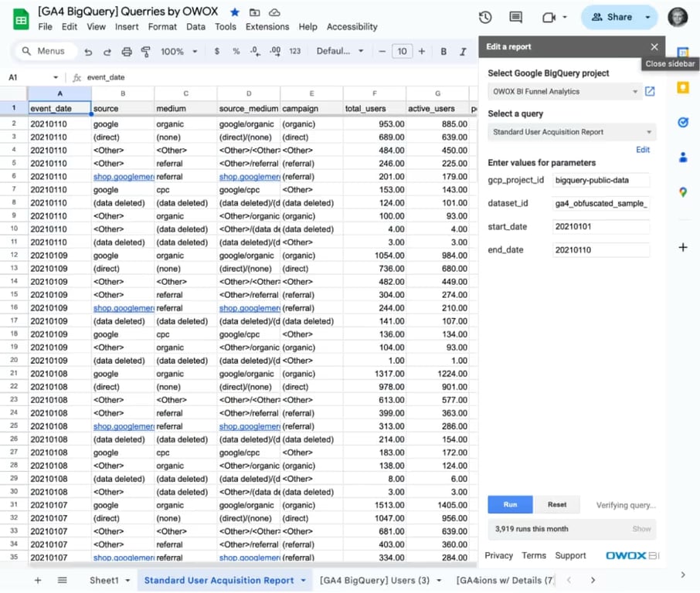
Task: Get add-ons plus icon
Action: click(x=683, y=247)
